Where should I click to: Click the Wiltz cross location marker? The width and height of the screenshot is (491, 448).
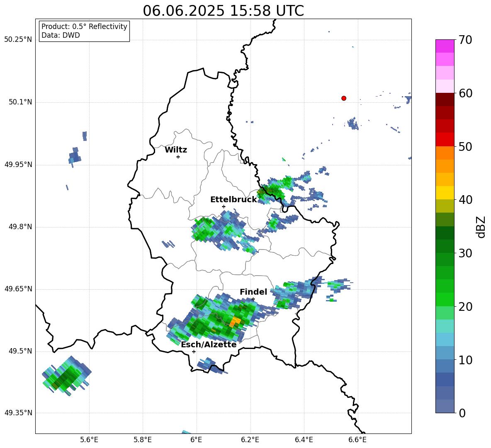(178, 157)
